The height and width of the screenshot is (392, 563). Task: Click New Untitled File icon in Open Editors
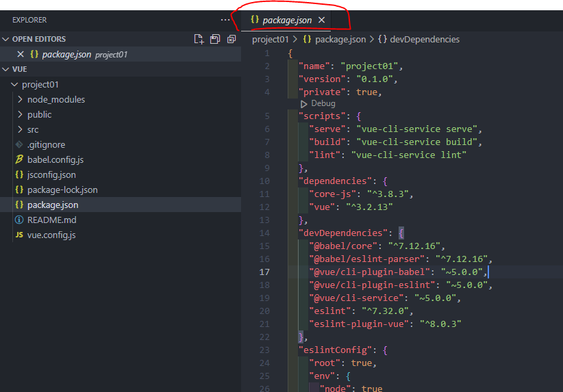pos(199,39)
